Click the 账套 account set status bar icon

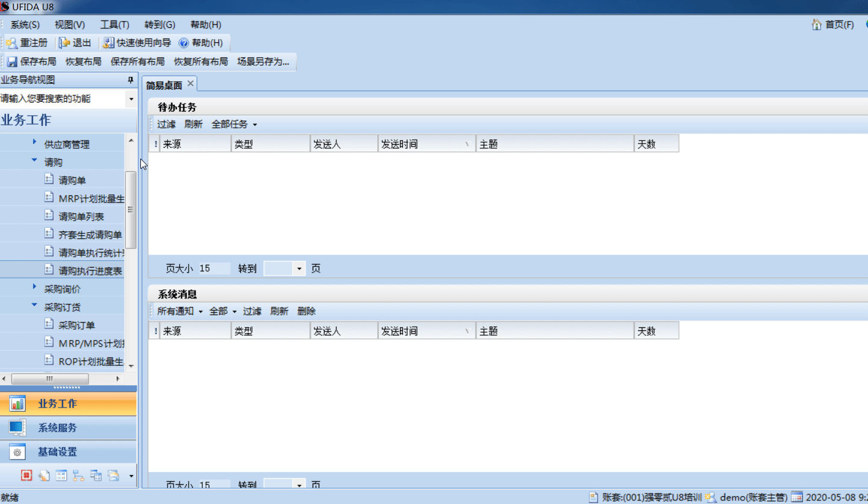point(593,497)
